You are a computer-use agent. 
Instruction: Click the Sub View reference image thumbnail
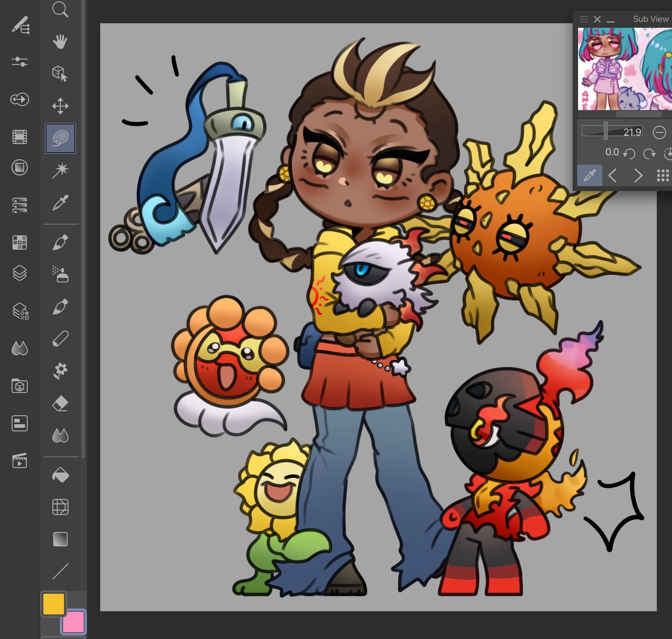click(x=625, y=69)
